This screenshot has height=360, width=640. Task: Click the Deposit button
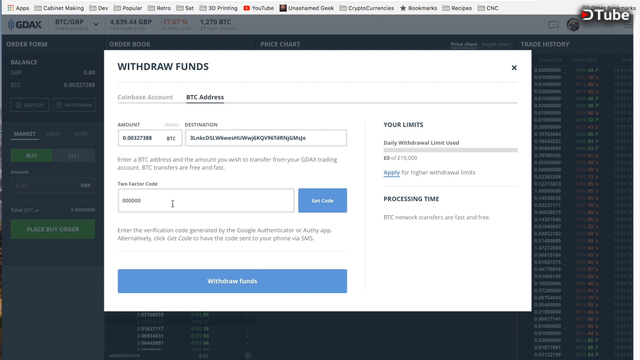click(x=30, y=105)
